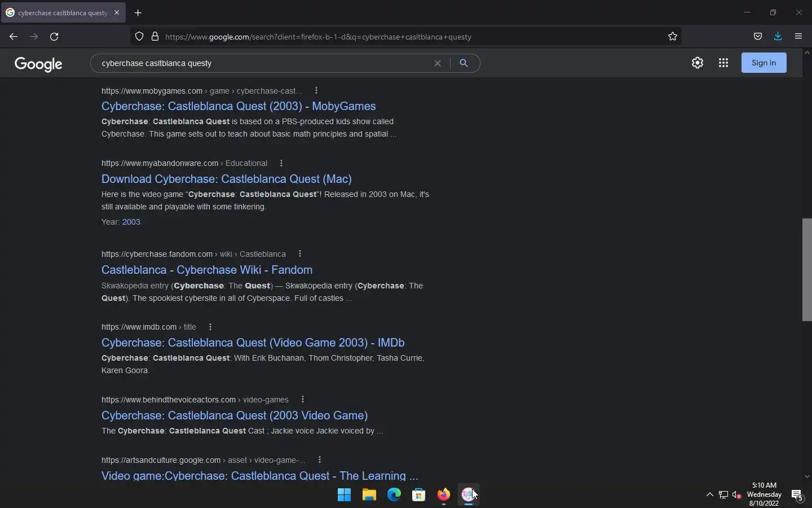Screen dimensions: 812x508
Task: Open the network status tray icon
Action: coord(723,495)
